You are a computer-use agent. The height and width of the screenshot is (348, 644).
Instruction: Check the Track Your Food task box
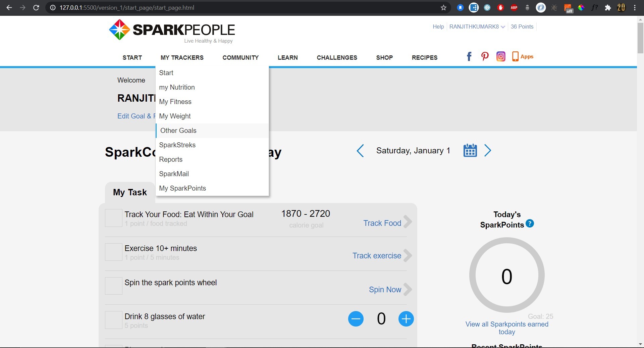pos(114,218)
